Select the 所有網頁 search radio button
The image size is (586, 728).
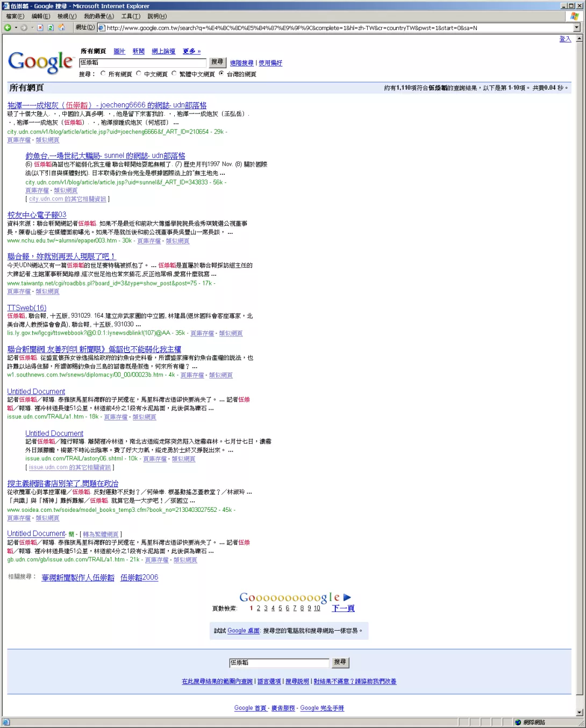103,74
